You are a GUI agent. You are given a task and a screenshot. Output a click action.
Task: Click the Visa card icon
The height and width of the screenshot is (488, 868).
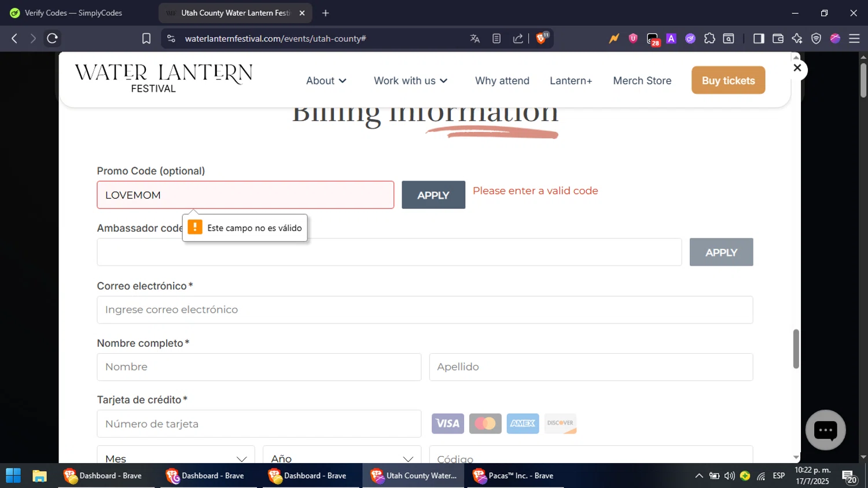click(448, 424)
